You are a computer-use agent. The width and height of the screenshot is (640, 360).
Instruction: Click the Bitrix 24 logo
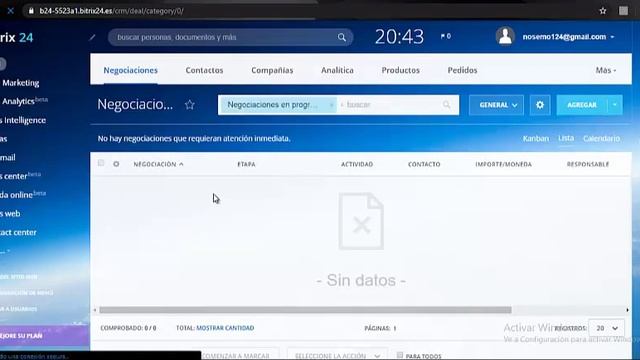point(16,38)
